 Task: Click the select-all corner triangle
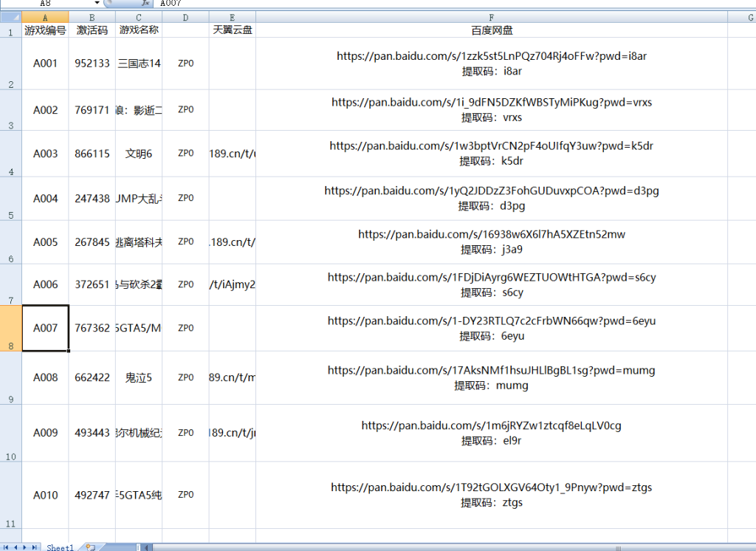pyautogui.click(x=10, y=18)
